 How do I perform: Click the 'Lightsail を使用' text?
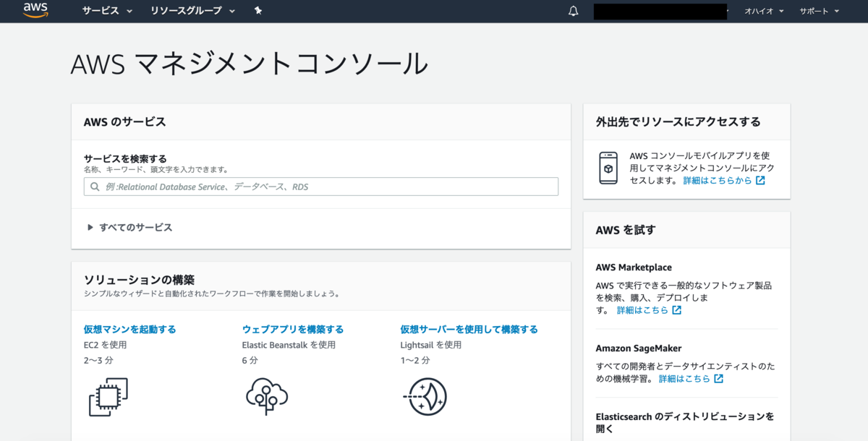click(431, 345)
